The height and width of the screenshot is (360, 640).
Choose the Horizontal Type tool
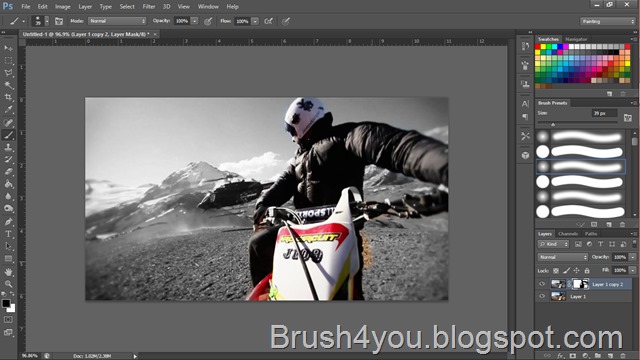pos(8,234)
